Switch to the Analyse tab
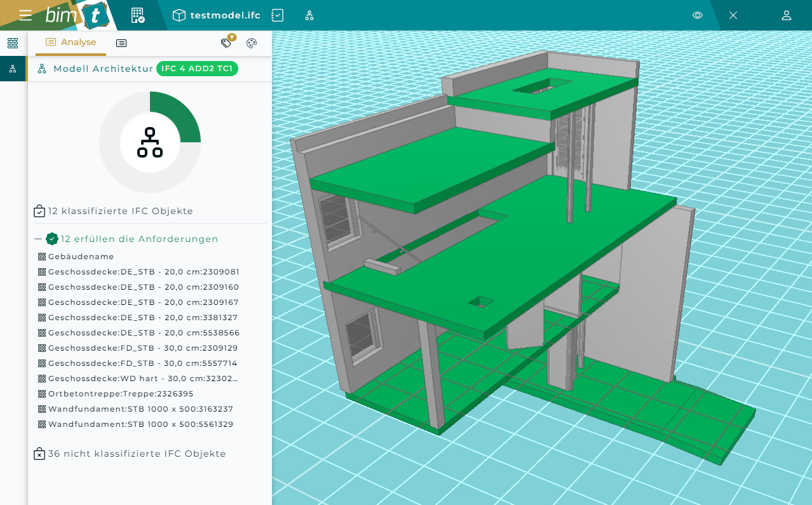The width and height of the screenshot is (812, 505). [x=71, y=43]
